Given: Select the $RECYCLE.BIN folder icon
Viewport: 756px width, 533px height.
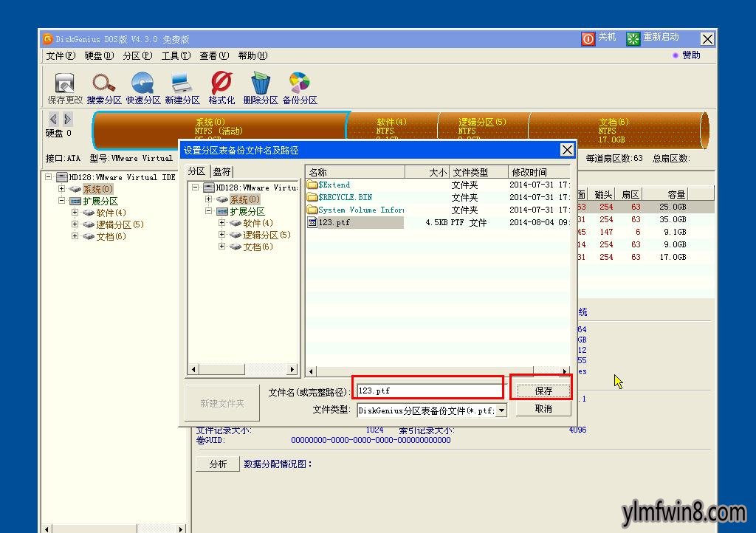Looking at the screenshot, I should tap(312, 197).
